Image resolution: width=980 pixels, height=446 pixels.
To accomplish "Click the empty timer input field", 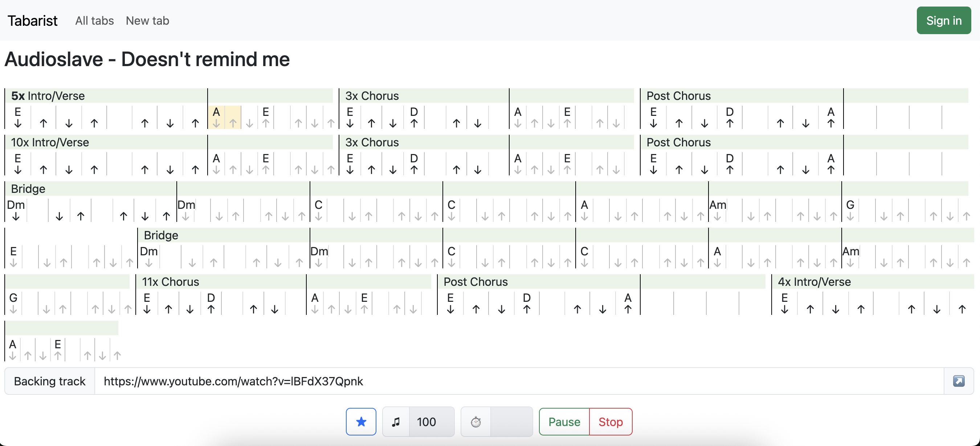I will pos(511,422).
